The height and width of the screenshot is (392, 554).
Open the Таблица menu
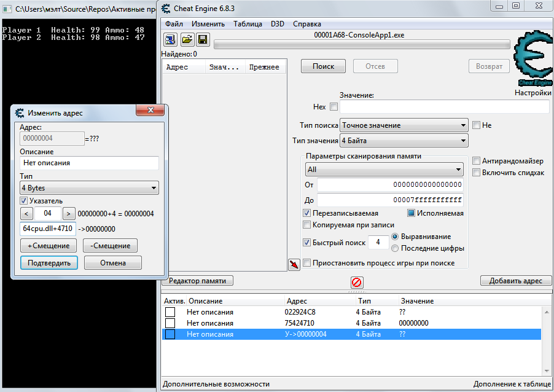[248, 24]
